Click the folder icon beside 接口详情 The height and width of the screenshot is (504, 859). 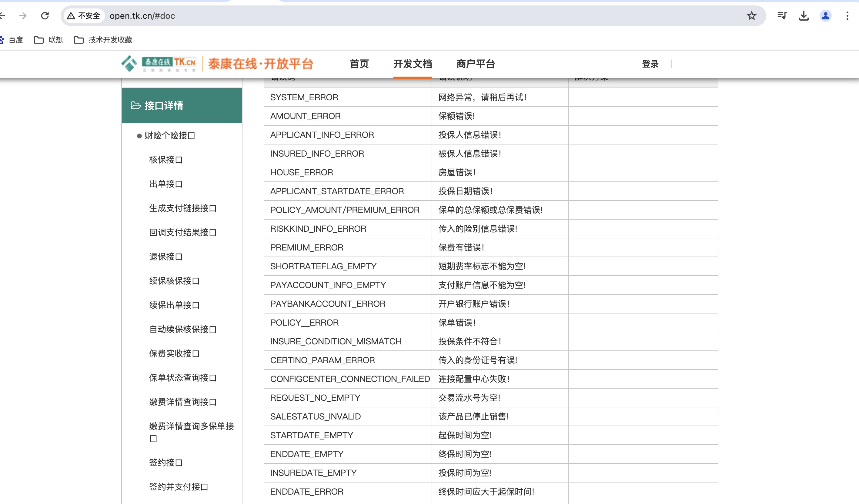(x=136, y=106)
